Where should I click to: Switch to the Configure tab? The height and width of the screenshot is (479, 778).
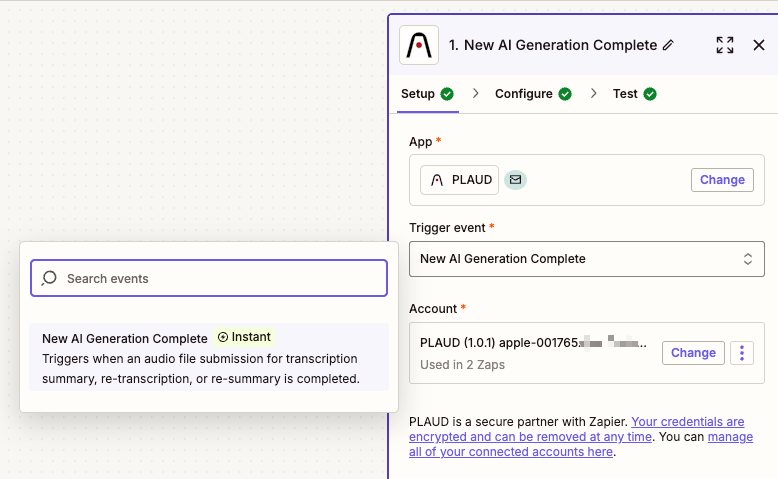click(x=533, y=94)
